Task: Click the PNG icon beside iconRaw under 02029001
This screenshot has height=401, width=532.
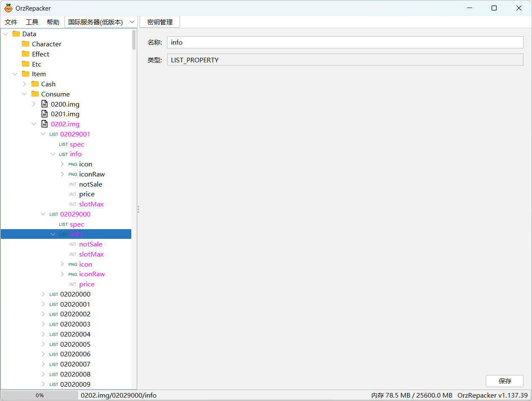Action: (x=73, y=174)
